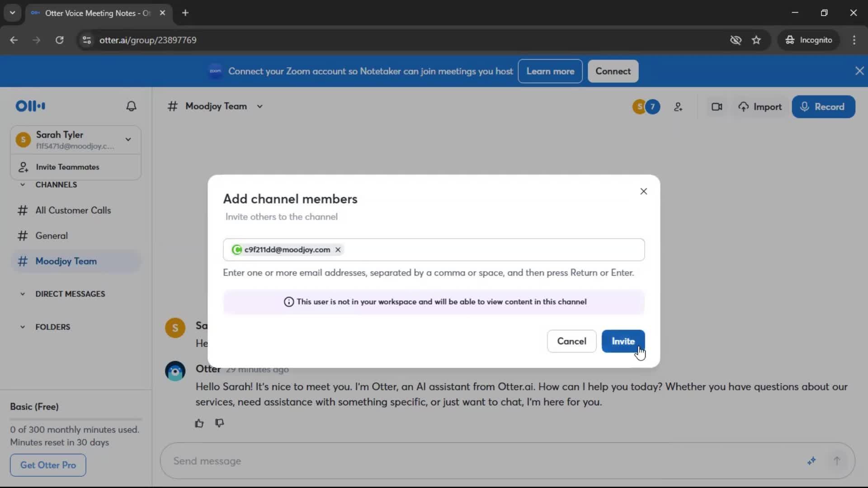
Task: Collapse the FOLDERS section
Action: [x=23, y=327]
